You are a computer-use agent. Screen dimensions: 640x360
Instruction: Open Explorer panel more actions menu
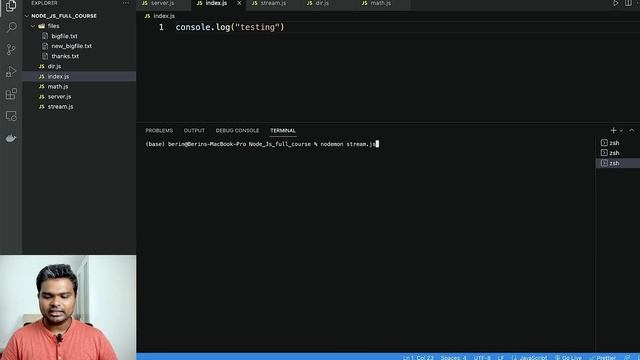tap(125, 3)
